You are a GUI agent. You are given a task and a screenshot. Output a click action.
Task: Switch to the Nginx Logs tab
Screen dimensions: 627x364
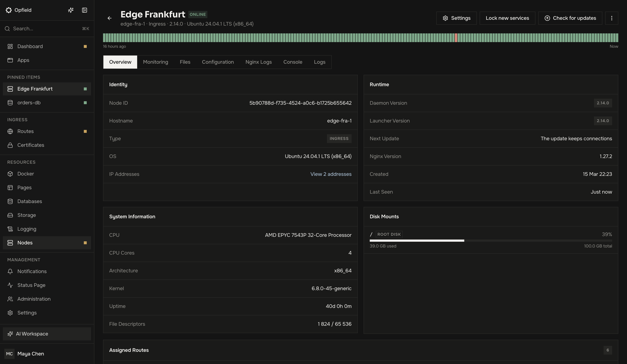[x=259, y=62]
